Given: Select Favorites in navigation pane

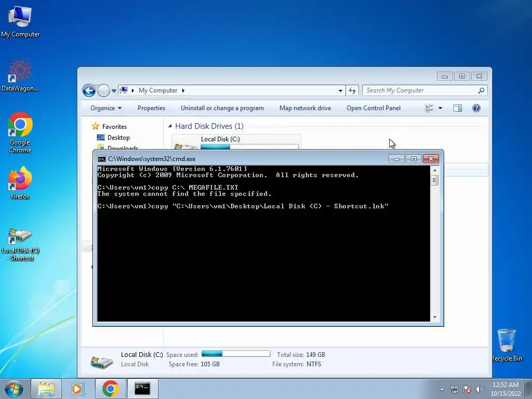Looking at the screenshot, I should pos(109,127).
